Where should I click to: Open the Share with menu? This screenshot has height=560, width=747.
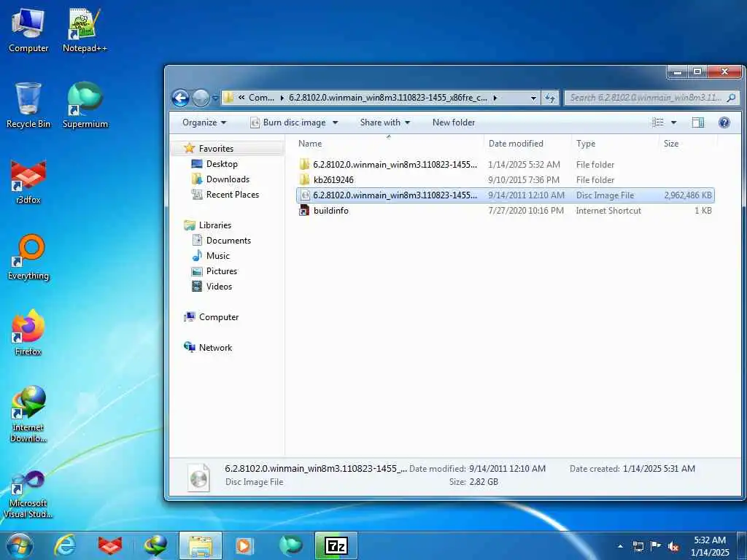click(x=385, y=122)
